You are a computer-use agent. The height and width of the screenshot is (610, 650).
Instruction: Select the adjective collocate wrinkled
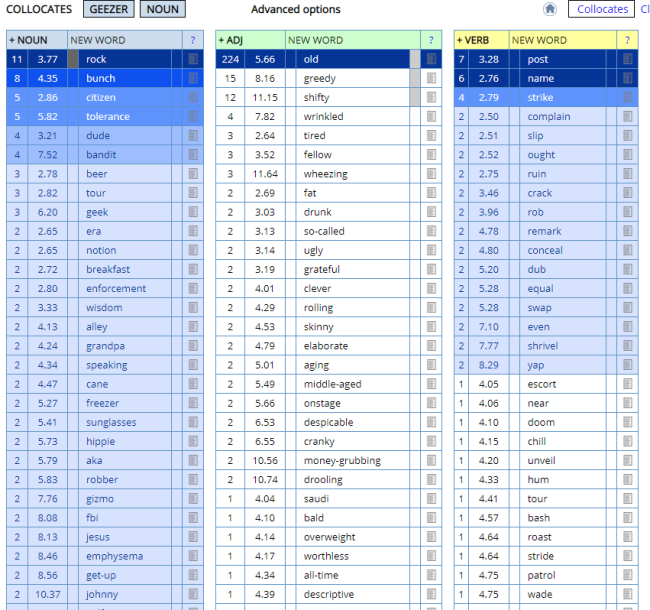tap(323, 116)
